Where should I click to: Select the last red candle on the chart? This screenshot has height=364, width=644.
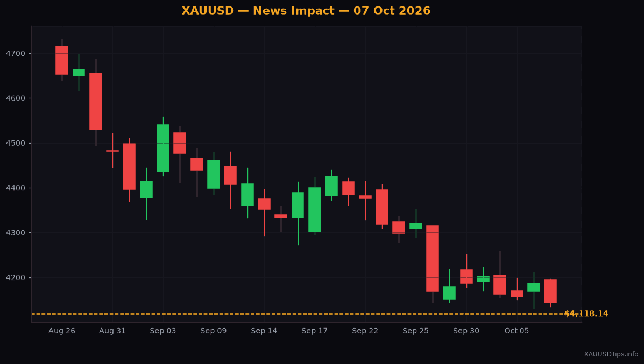(x=550, y=291)
